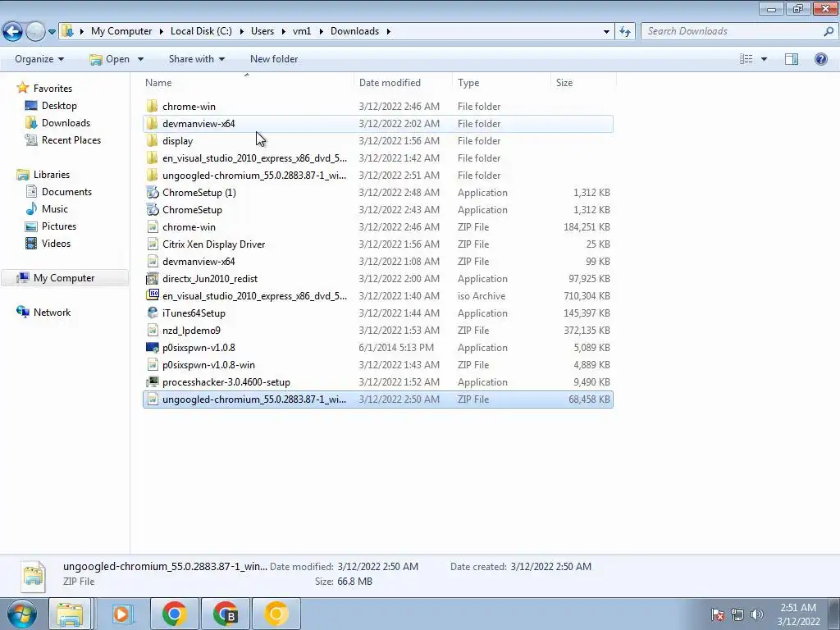Select the devmanview-x64 folder icon
This screenshot has width=840, height=630.
153,123
